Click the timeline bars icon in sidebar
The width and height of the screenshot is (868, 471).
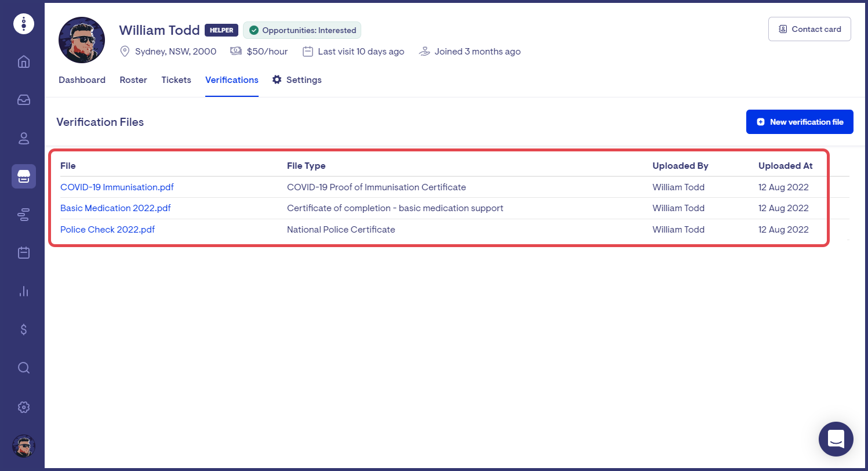(24, 215)
